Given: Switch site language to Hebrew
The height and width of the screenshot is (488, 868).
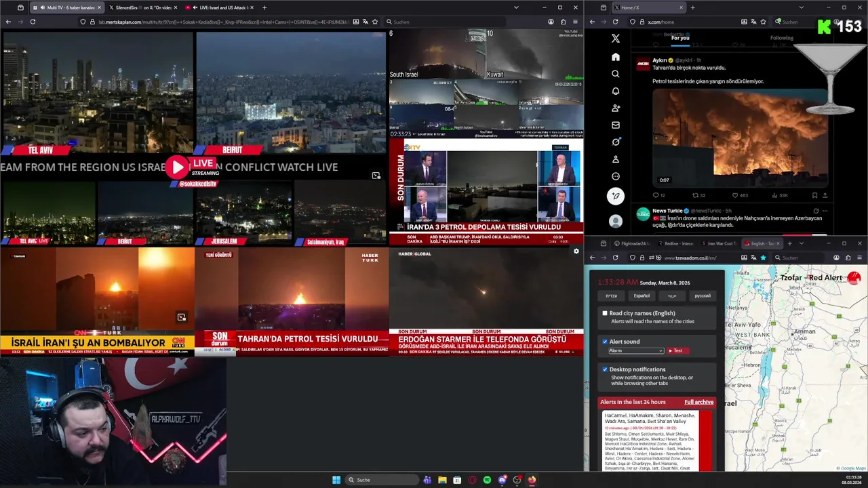Looking at the screenshot, I should click(611, 296).
